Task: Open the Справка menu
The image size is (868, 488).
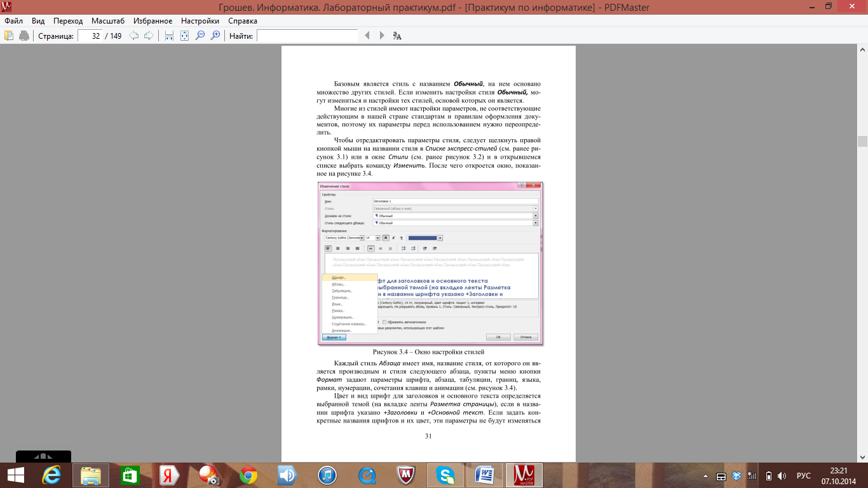Action: click(x=242, y=21)
